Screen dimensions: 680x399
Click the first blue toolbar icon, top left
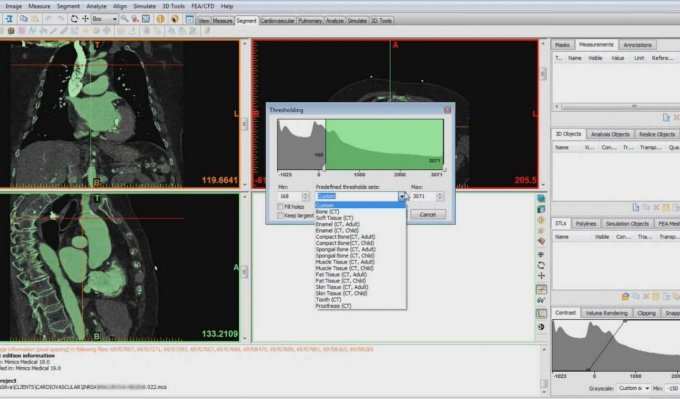point(9,19)
